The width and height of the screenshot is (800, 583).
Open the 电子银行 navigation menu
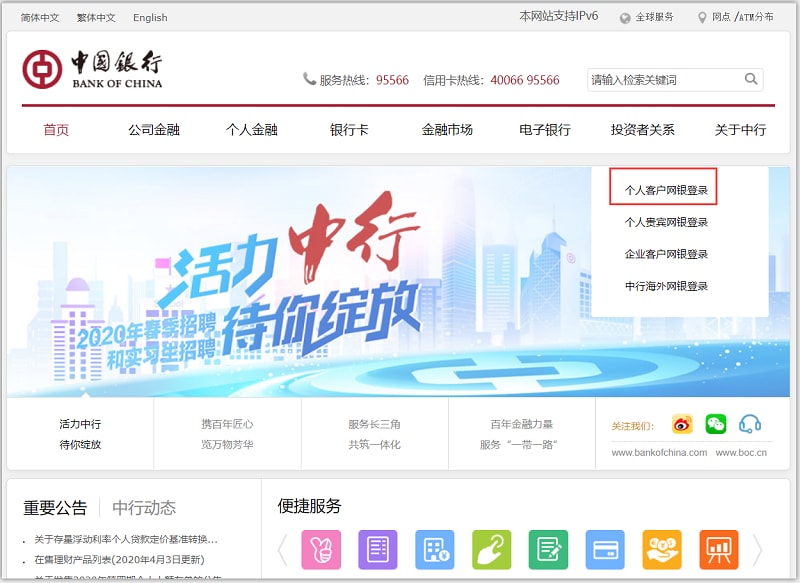[545, 130]
